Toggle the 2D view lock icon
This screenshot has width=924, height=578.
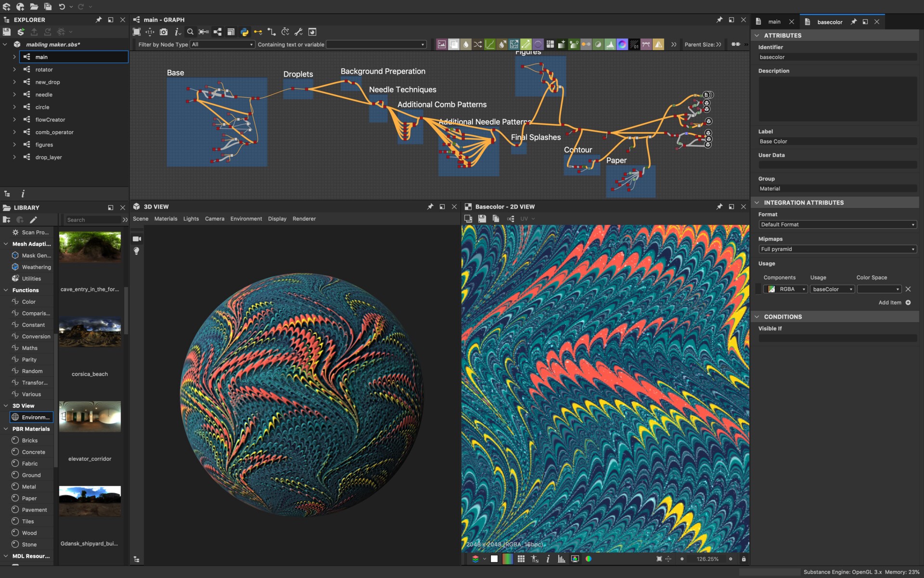(744, 559)
